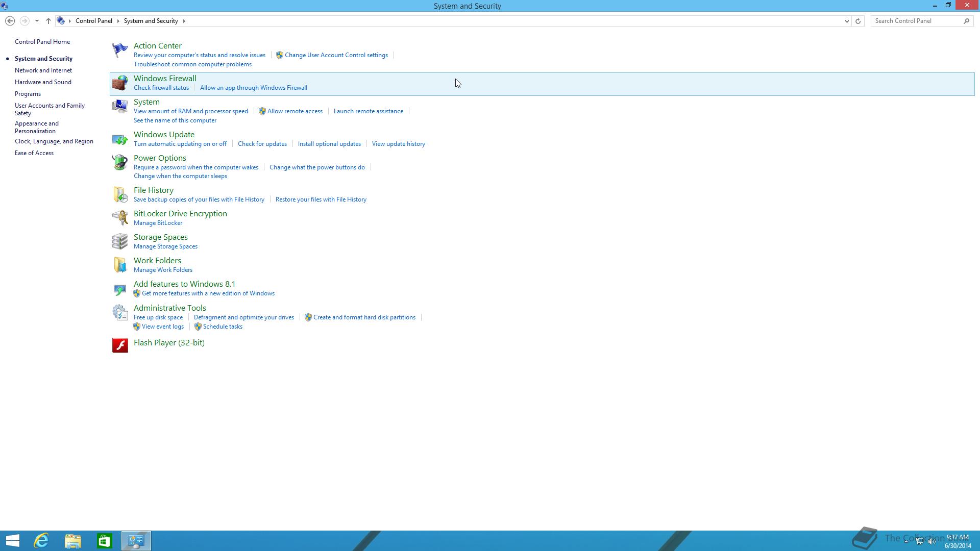Open the Action Center flag icon
The height and width of the screenshot is (551, 980).
[x=120, y=49]
